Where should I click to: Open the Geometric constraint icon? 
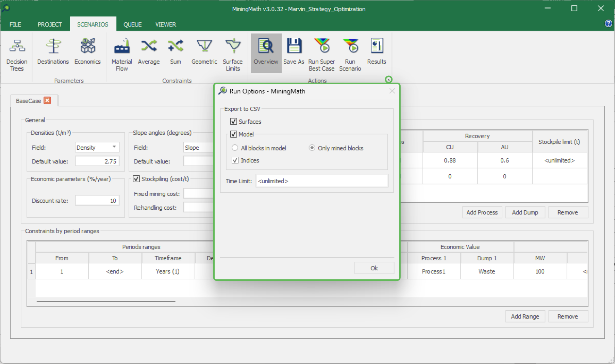coord(204,47)
